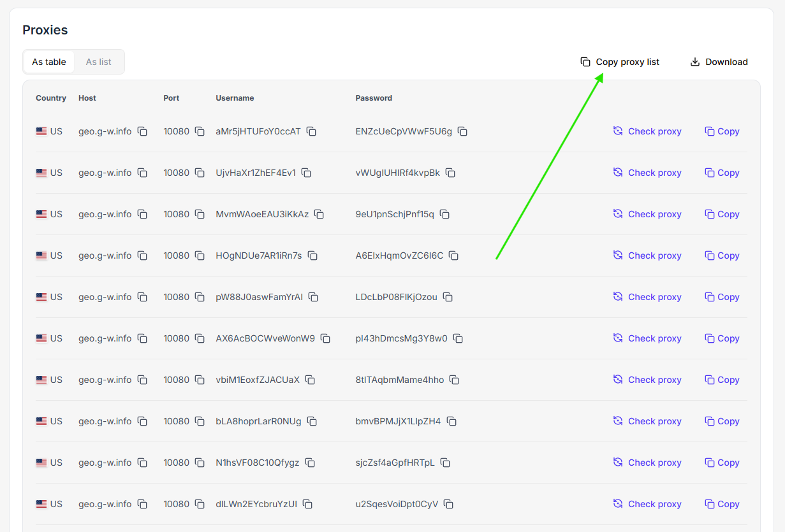Select the As table view tab
Image resolution: width=785 pixels, height=532 pixels.
49,62
